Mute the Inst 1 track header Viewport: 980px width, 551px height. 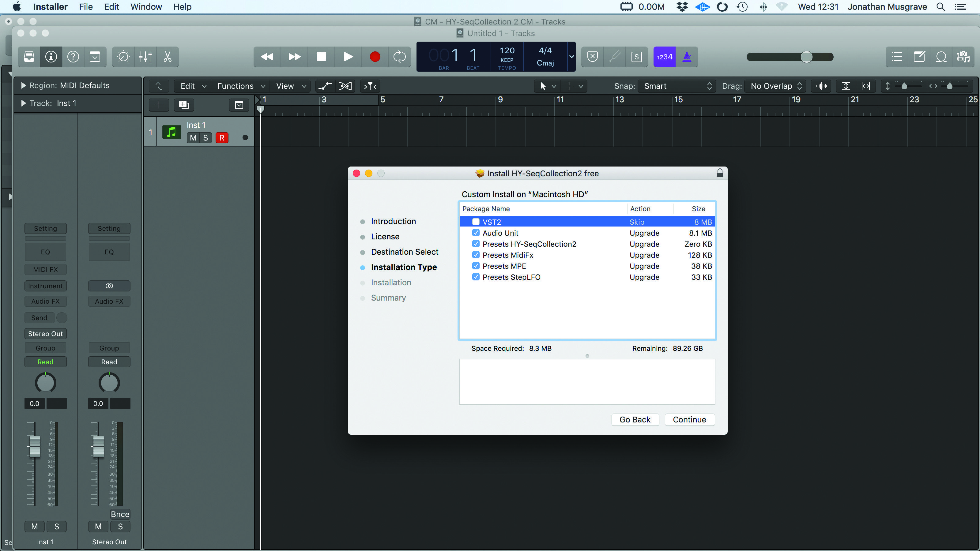193,138
